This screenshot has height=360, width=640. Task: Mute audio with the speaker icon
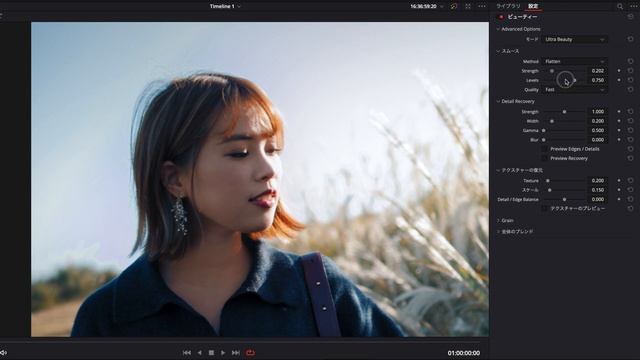click(x=3, y=353)
